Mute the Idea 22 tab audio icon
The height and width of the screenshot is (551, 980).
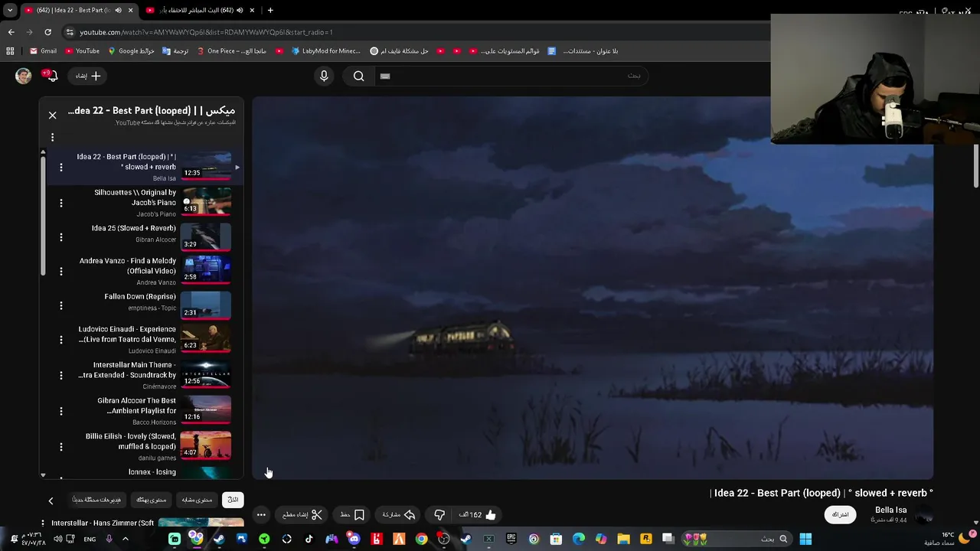pyautogui.click(x=118, y=10)
